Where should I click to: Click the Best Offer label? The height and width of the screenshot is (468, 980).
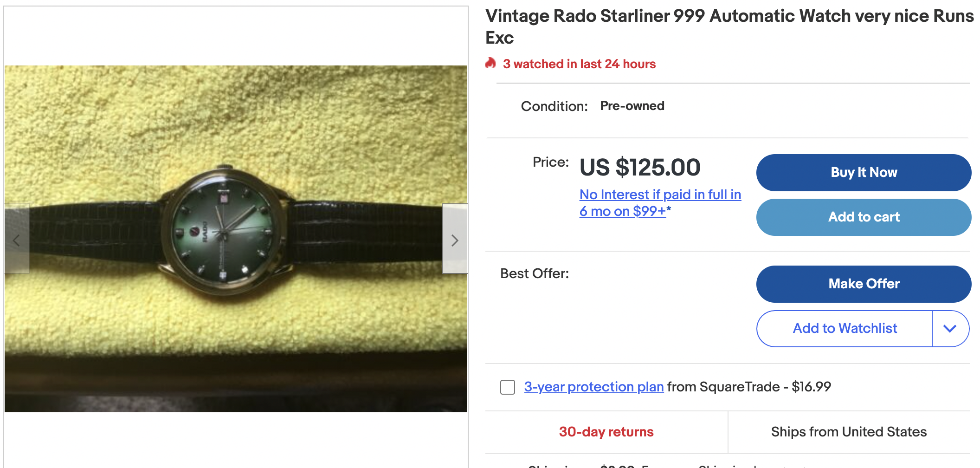(x=534, y=273)
